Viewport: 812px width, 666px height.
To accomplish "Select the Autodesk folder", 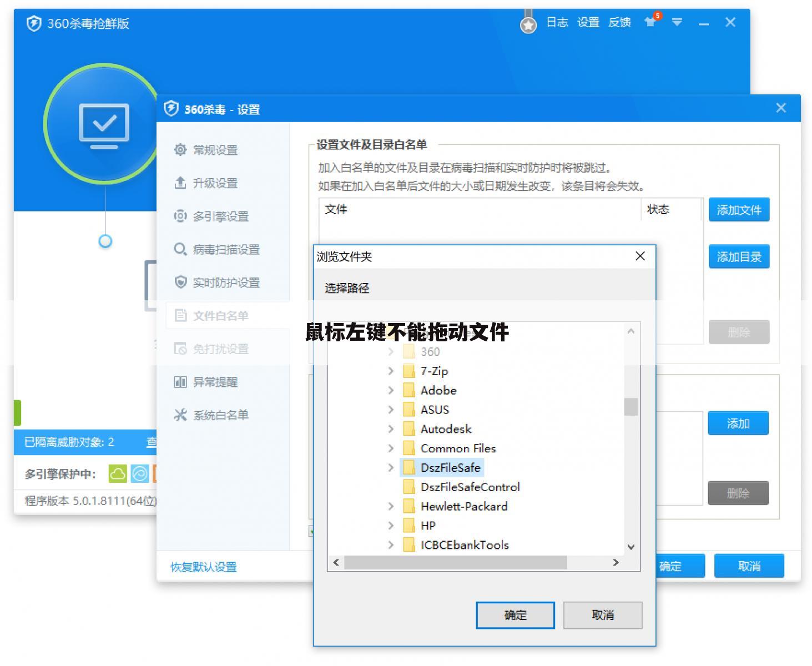I will pos(437,429).
